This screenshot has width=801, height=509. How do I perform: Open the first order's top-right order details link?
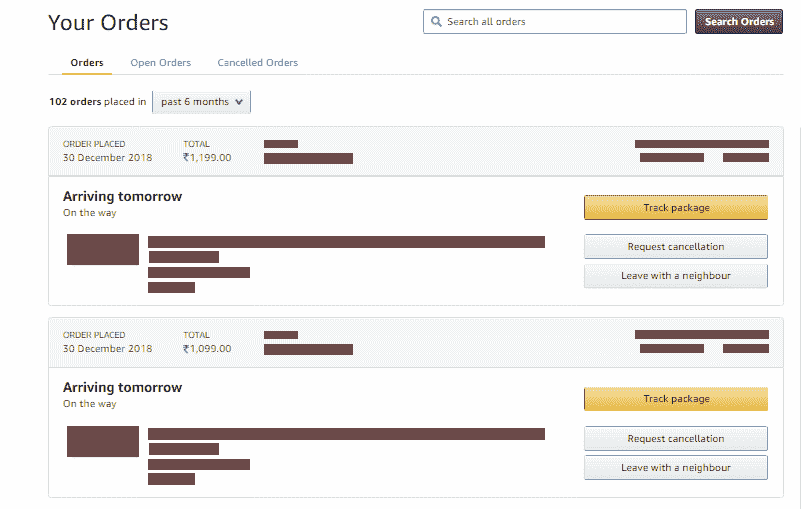[x=672, y=157]
